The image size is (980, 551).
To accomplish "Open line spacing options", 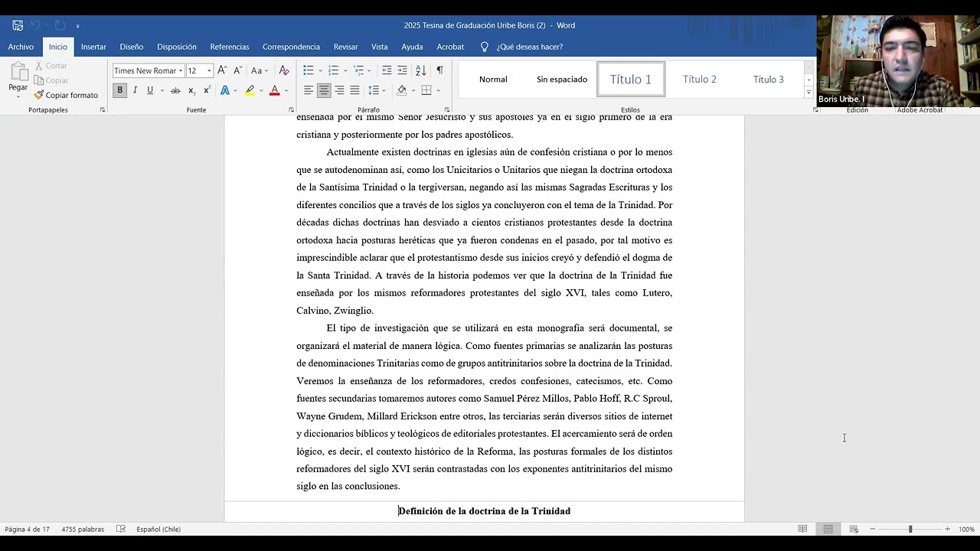I will click(x=373, y=90).
